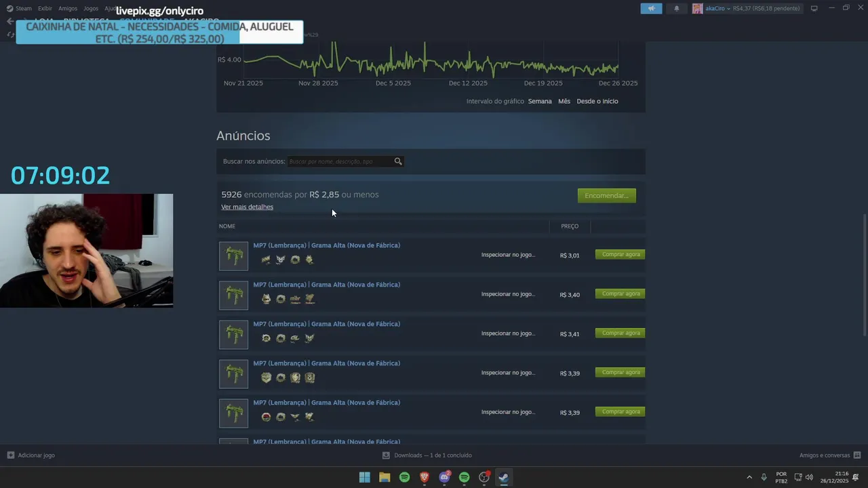Open Discord from the taskbar
The height and width of the screenshot is (488, 868).
click(x=444, y=477)
